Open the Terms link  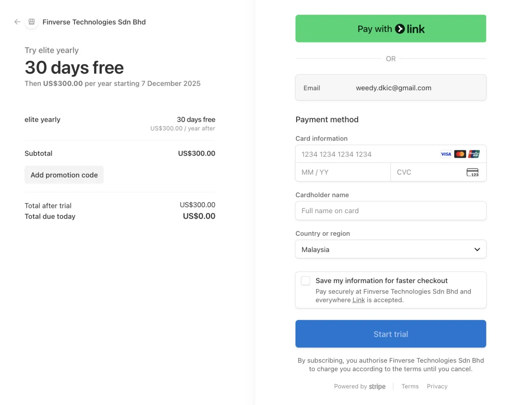410,386
